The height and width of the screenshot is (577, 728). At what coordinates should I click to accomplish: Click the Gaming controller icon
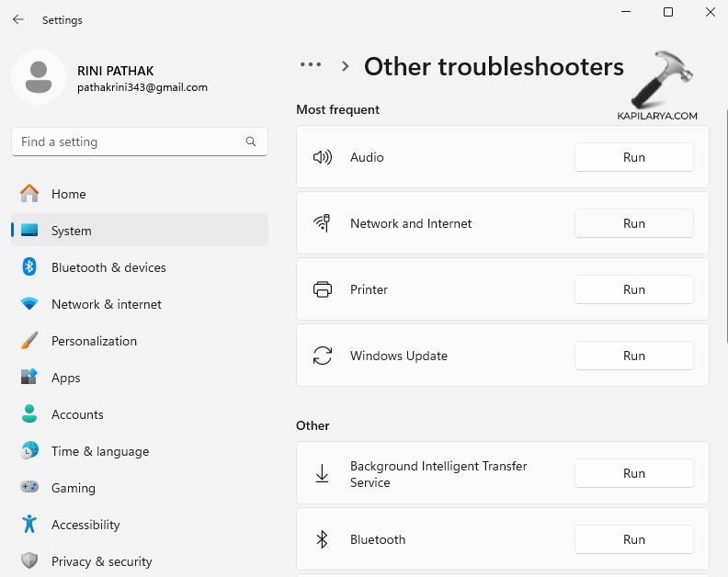click(x=29, y=488)
